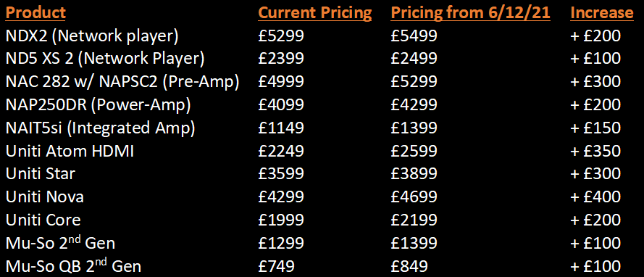Screen dimensions: 644x277
Task: Select the Uniti Core product name
Action: tap(43, 220)
